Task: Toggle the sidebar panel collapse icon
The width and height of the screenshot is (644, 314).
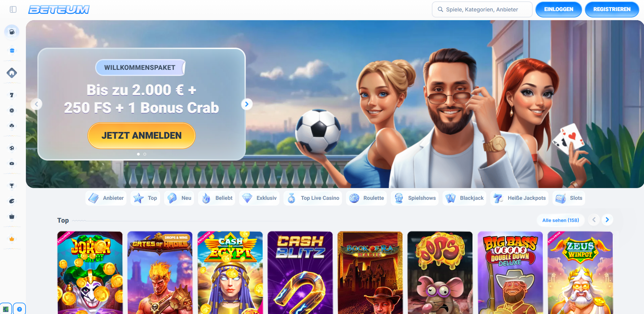Action: (x=13, y=9)
